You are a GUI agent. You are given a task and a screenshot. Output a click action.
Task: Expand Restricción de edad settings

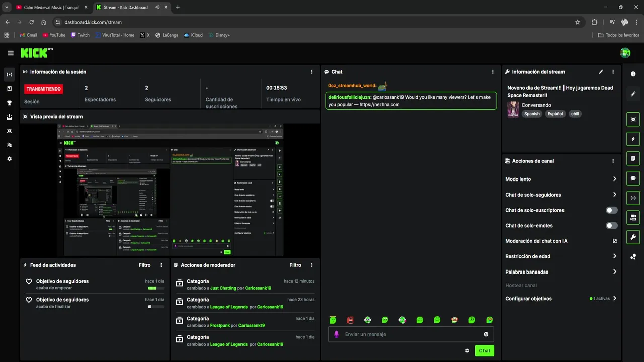[615, 256]
